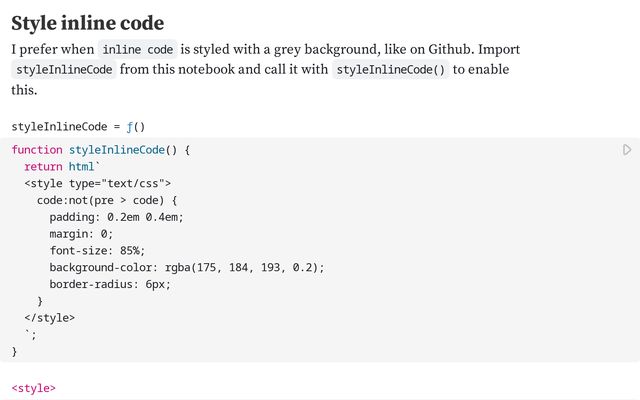Click the "Style inline code" heading
This screenshot has height=400, width=640.
(x=87, y=22)
